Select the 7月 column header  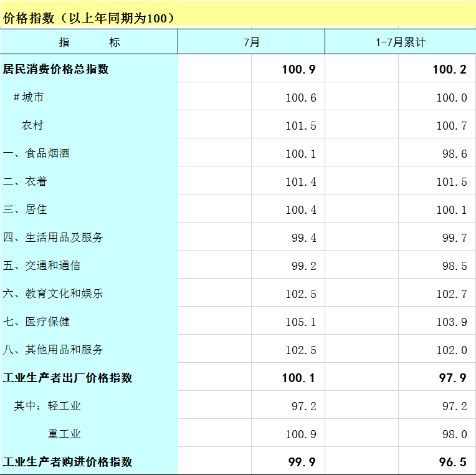(251, 42)
